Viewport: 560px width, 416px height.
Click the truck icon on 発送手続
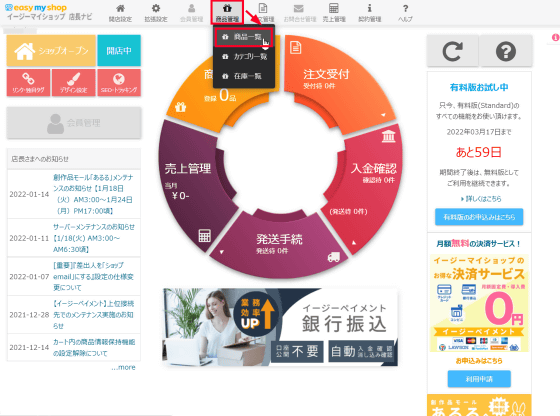(334, 257)
